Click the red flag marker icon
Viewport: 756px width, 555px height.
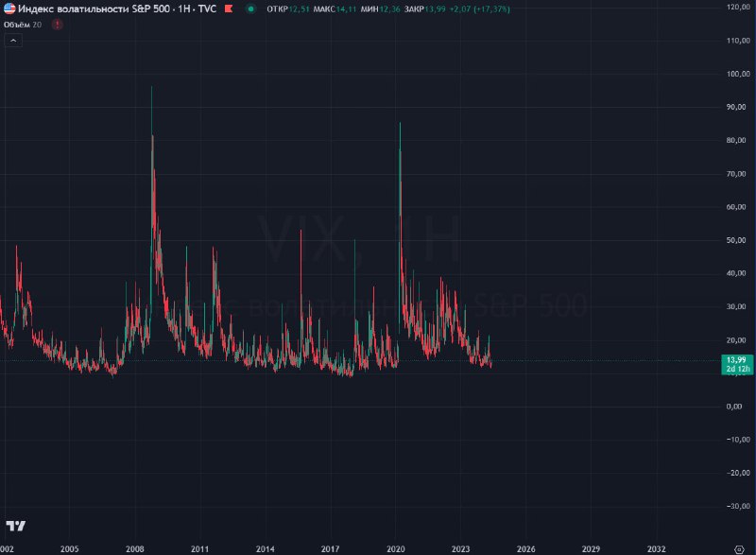(229, 9)
